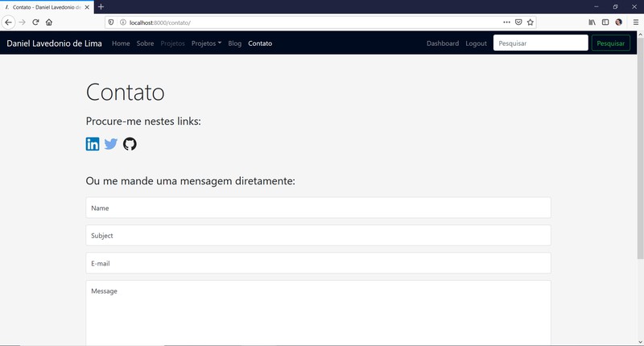Click the Logout link
The height and width of the screenshot is (346, 644).
click(x=476, y=43)
